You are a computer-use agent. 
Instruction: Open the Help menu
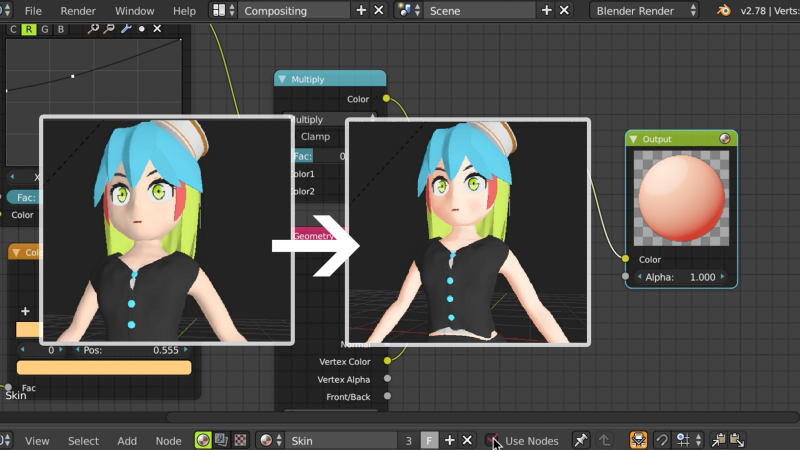coord(184,11)
